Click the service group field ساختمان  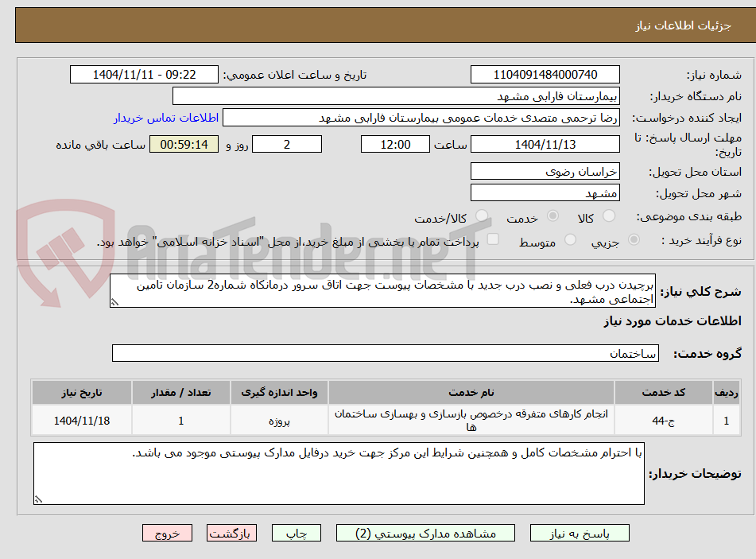click(x=386, y=353)
